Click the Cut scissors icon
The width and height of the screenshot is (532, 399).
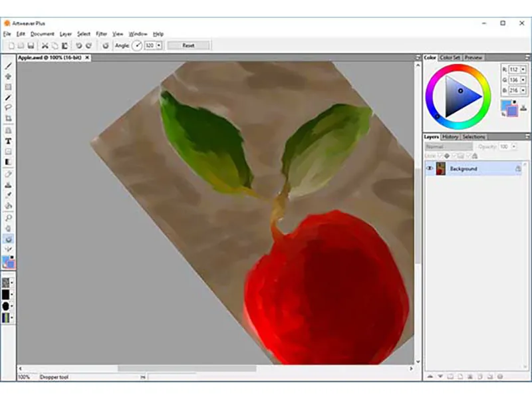coord(45,45)
